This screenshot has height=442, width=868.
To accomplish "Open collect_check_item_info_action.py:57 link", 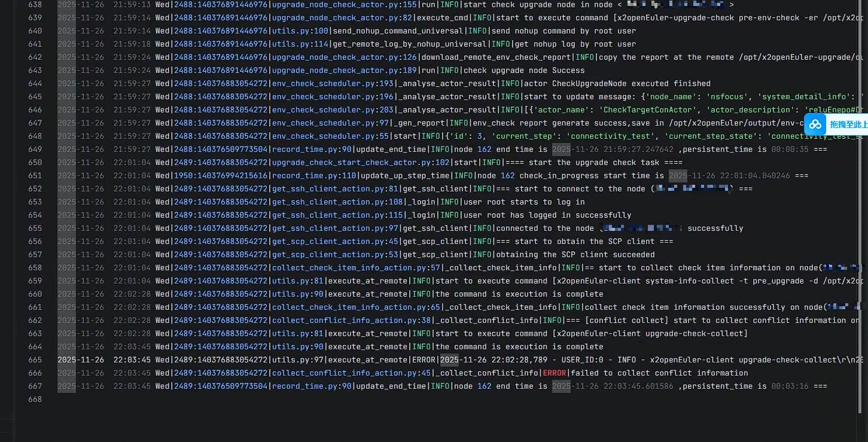I will (356, 268).
